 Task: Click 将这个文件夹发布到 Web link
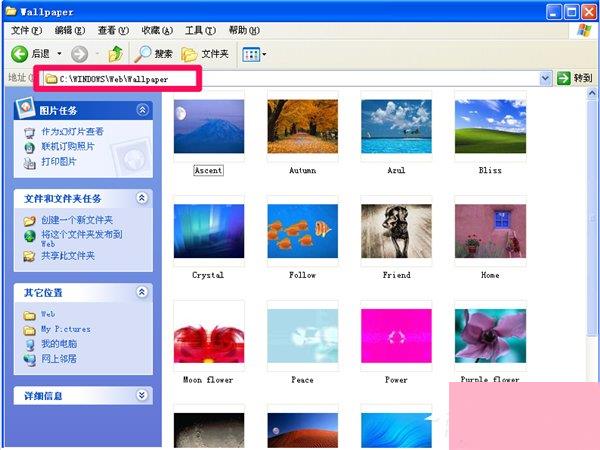click(x=82, y=238)
